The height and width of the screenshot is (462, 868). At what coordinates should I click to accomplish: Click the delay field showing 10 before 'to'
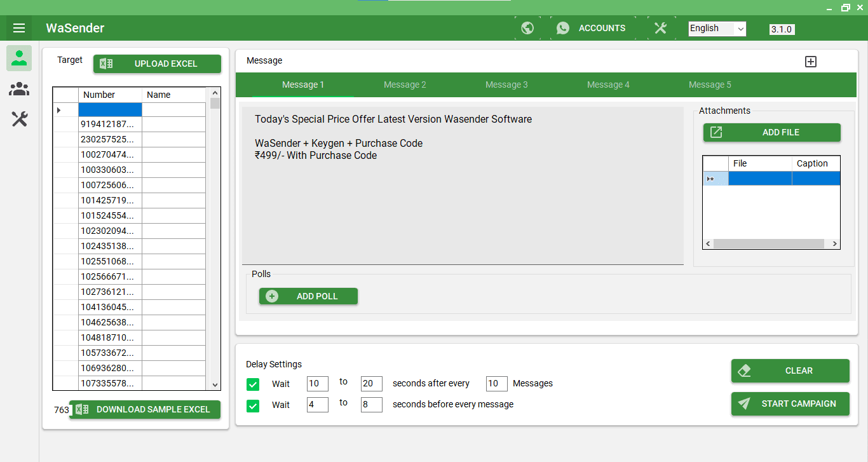[318, 383]
